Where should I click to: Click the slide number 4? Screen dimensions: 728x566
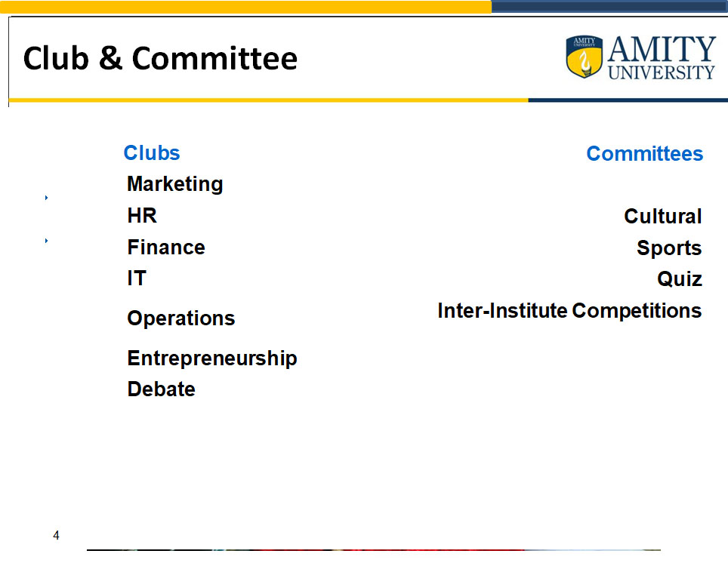click(x=56, y=535)
